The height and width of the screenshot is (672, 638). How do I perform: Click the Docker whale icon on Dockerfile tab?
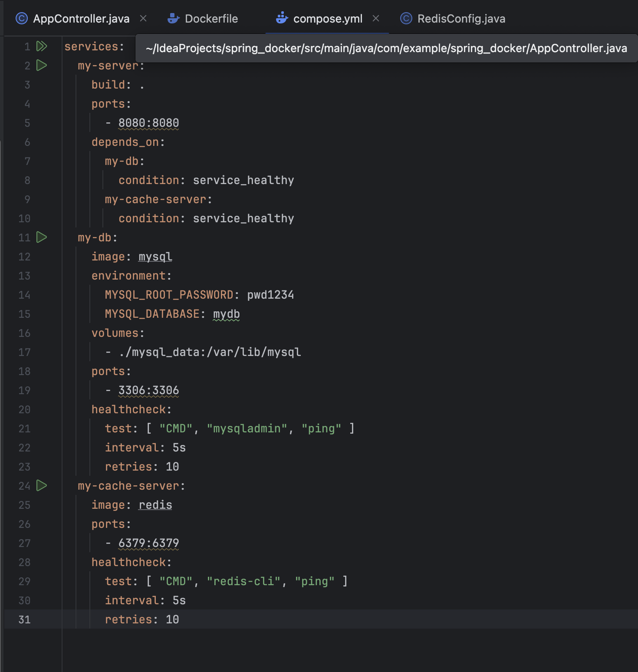(173, 18)
